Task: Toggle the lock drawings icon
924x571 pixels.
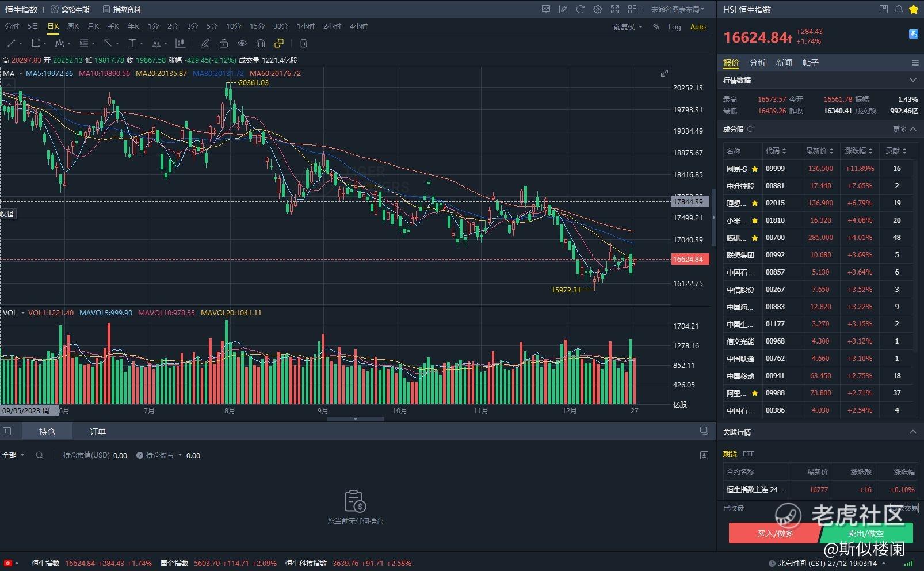Action: click(224, 43)
